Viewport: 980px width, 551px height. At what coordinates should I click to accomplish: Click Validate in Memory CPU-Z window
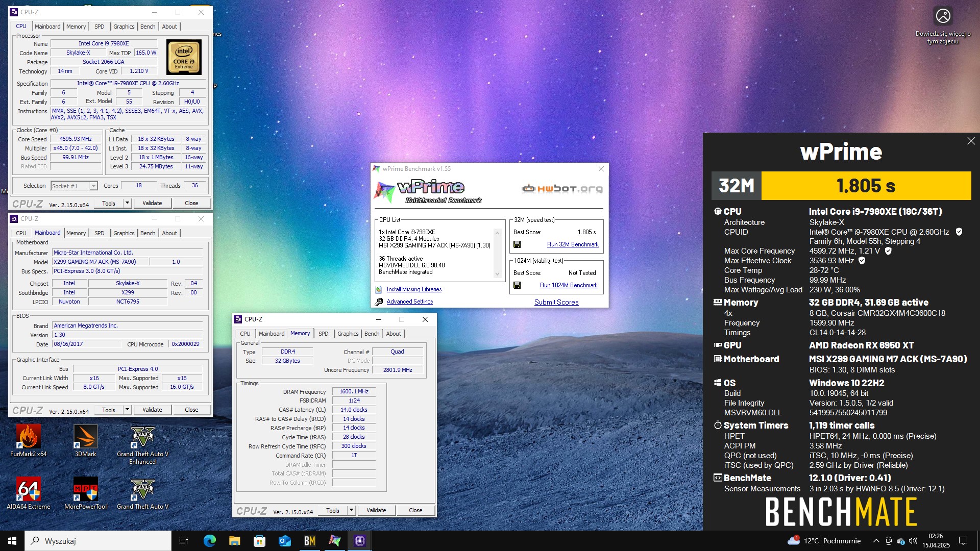[376, 510]
